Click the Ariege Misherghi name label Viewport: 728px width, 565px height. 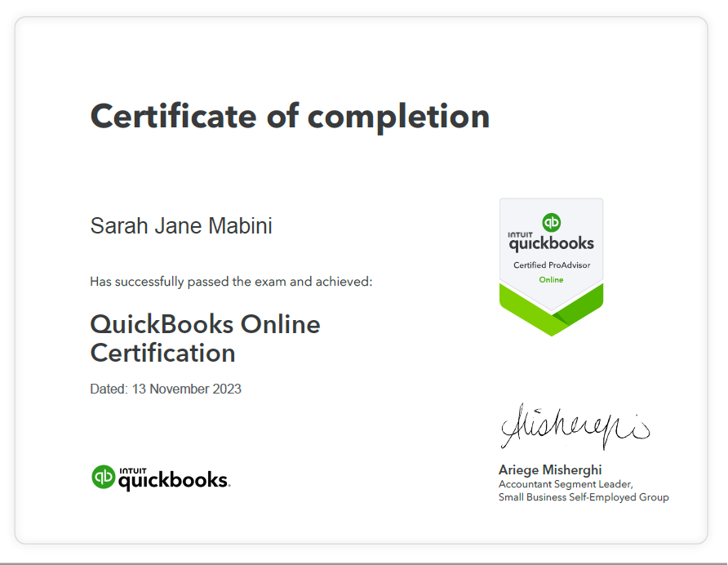click(550, 469)
